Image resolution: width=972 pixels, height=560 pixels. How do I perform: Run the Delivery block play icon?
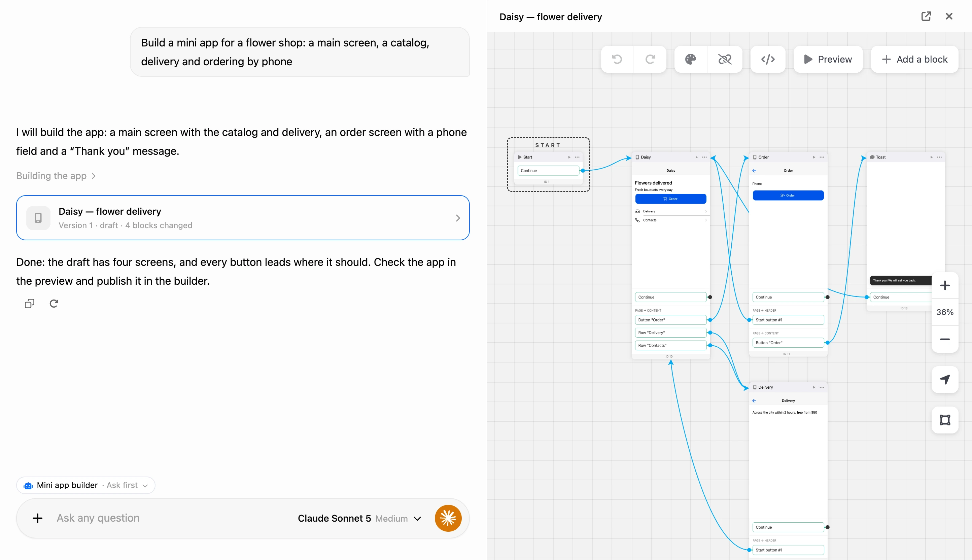click(814, 387)
